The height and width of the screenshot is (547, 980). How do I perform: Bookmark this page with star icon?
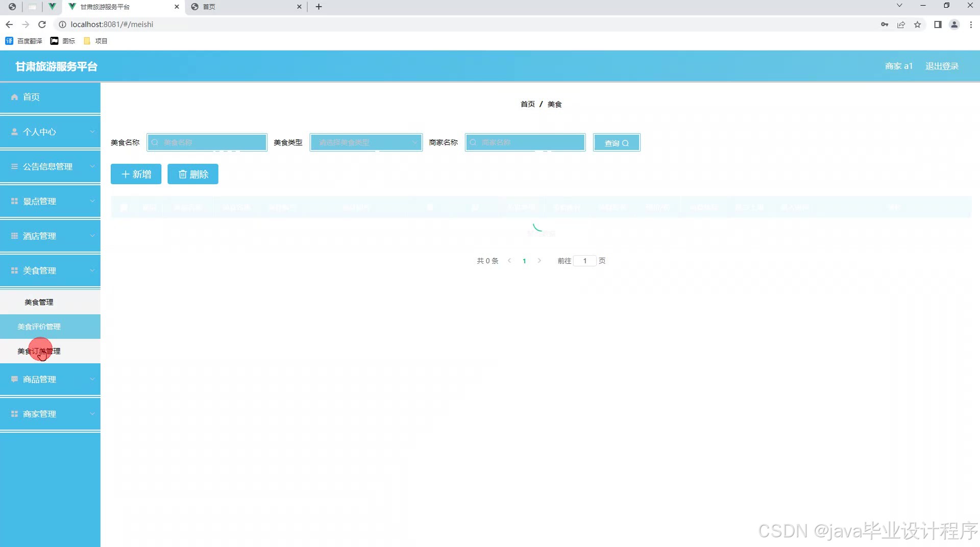pyautogui.click(x=917, y=24)
